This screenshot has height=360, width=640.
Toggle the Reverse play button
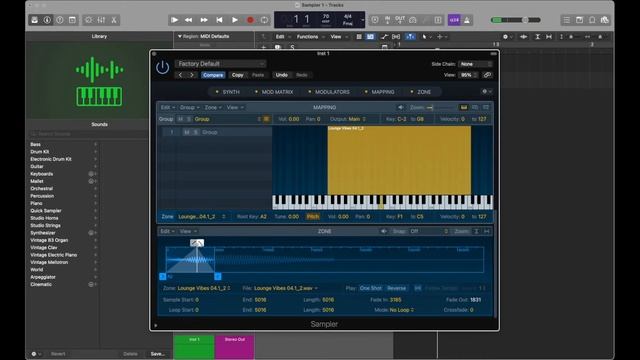[396, 288]
